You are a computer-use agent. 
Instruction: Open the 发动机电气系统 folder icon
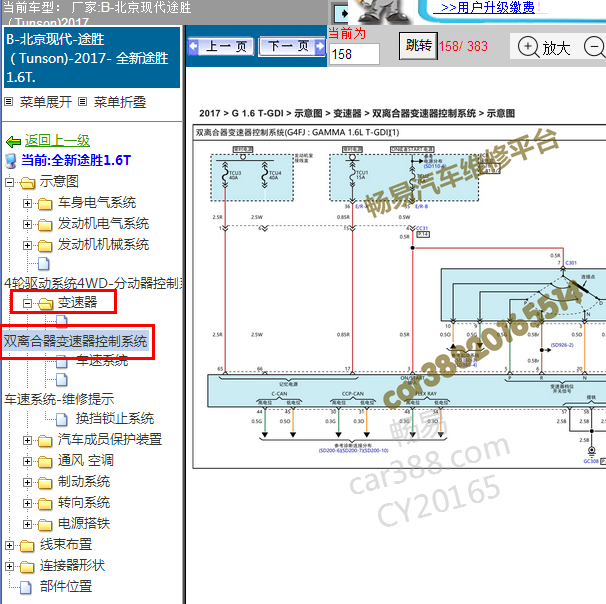click(x=45, y=225)
